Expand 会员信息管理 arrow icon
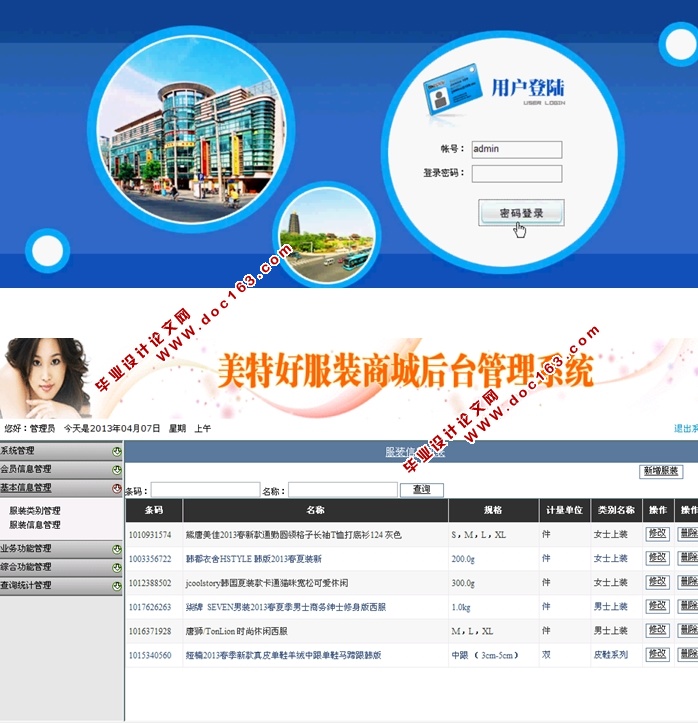698x723 pixels. tap(117, 470)
